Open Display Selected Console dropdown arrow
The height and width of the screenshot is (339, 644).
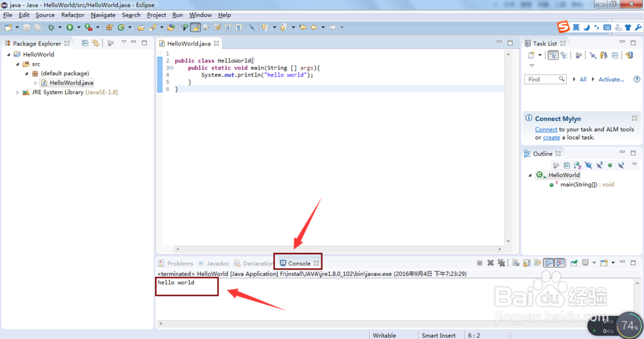click(594, 263)
